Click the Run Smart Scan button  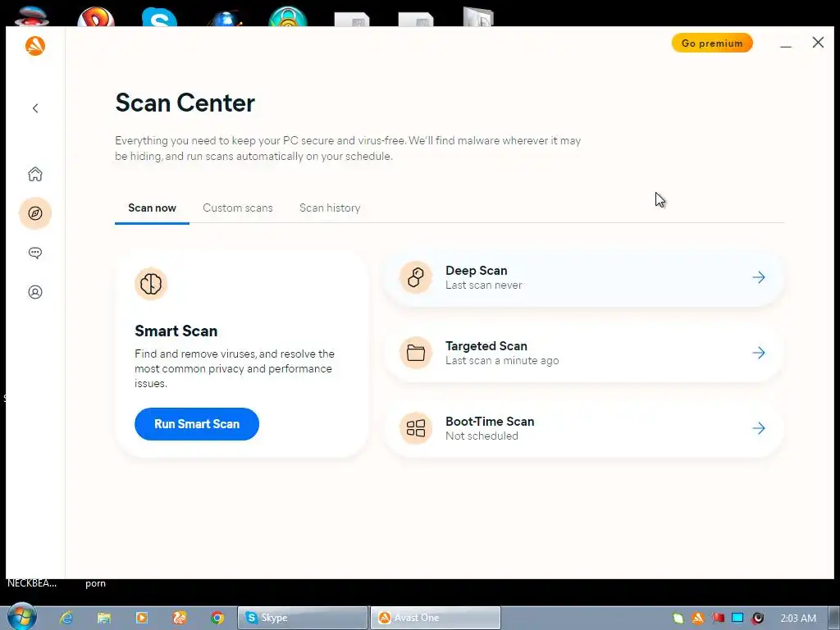pos(197,424)
